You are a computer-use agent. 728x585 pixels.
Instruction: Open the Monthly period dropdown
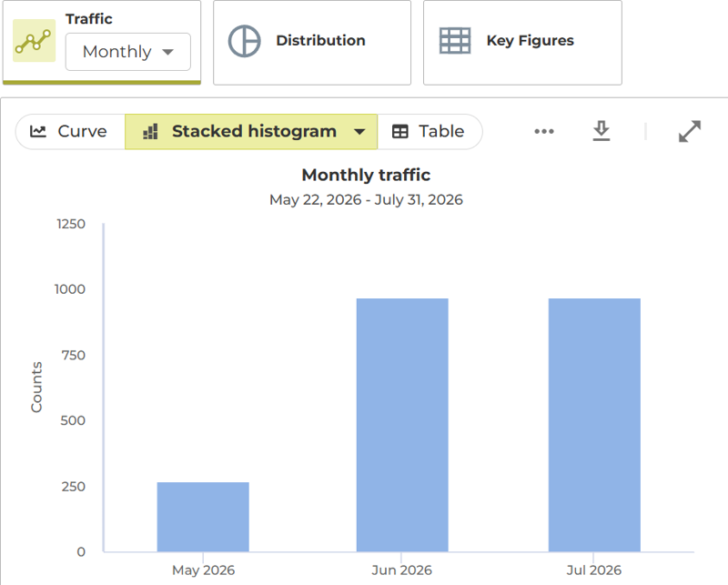(128, 52)
